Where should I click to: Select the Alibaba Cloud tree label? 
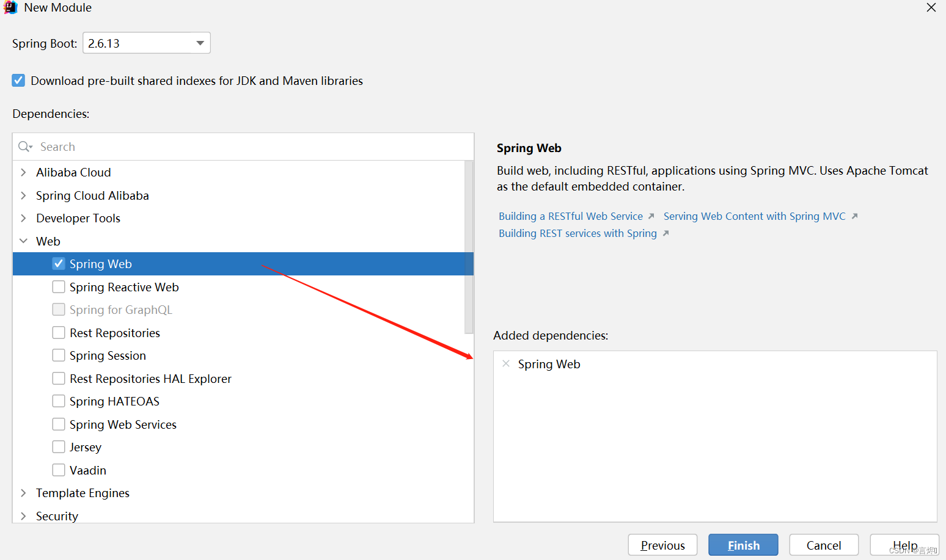[x=73, y=172]
